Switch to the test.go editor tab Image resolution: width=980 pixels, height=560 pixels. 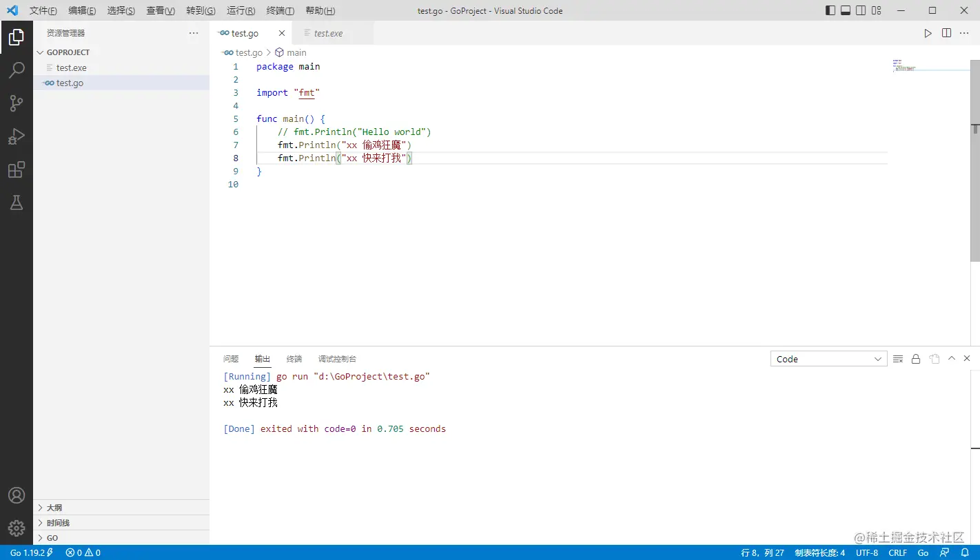(x=251, y=33)
